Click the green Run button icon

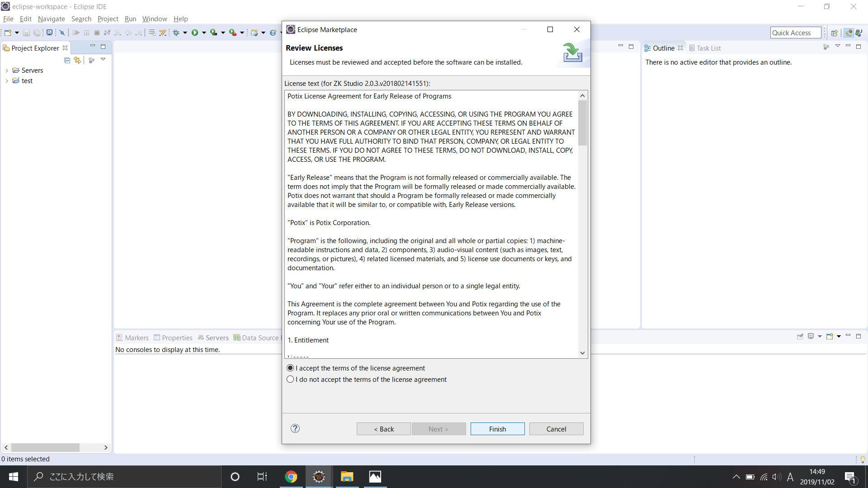(195, 33)
